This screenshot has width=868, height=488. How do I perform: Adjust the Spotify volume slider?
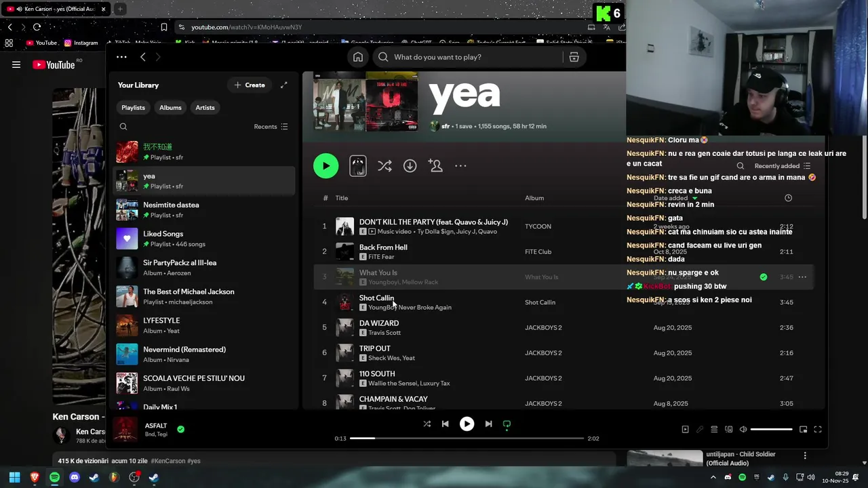(772, 429)
